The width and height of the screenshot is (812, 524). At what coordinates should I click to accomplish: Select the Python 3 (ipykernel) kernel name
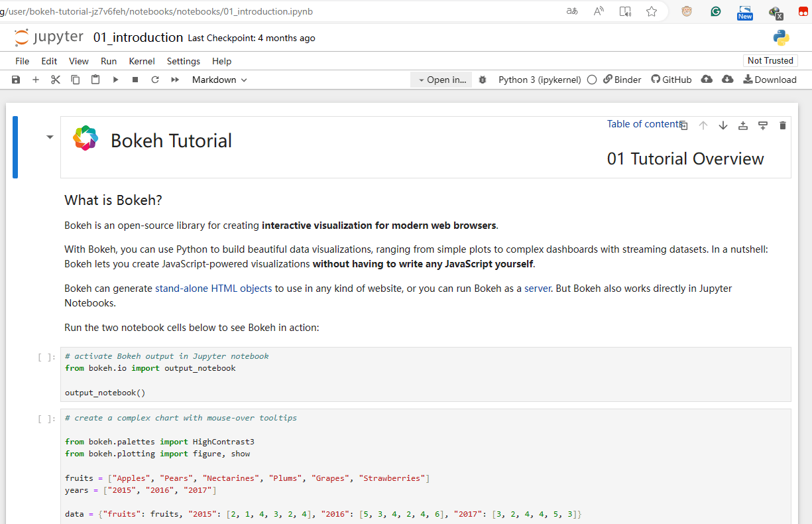540,80
